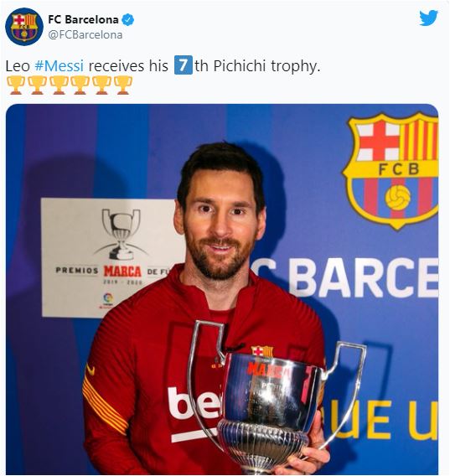Screen dimensions: 450x476
Task: Open the @FCBarcelona handle link
Action: tap(85, 35)
